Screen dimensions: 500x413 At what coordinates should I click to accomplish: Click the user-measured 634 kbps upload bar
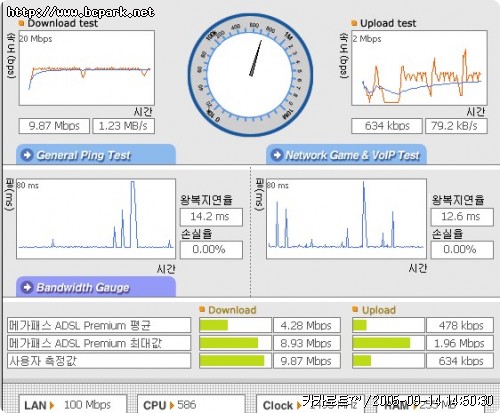click(388, 361)
